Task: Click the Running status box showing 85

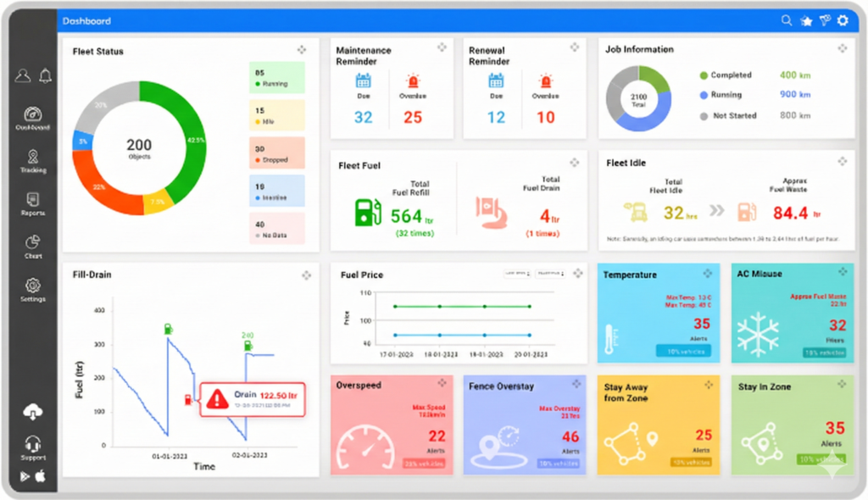Action: [x=276, y=78]
